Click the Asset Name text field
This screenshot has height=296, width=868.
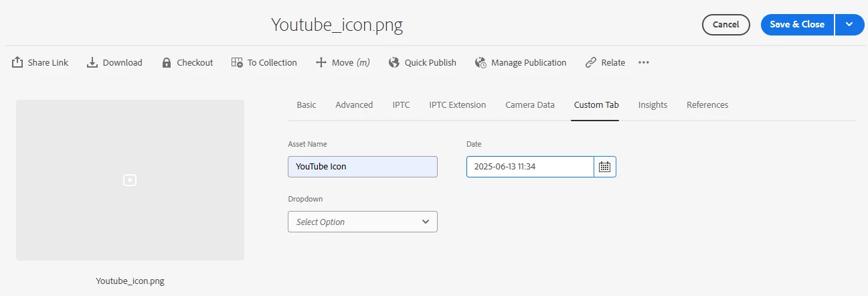(x=363, y=167)
